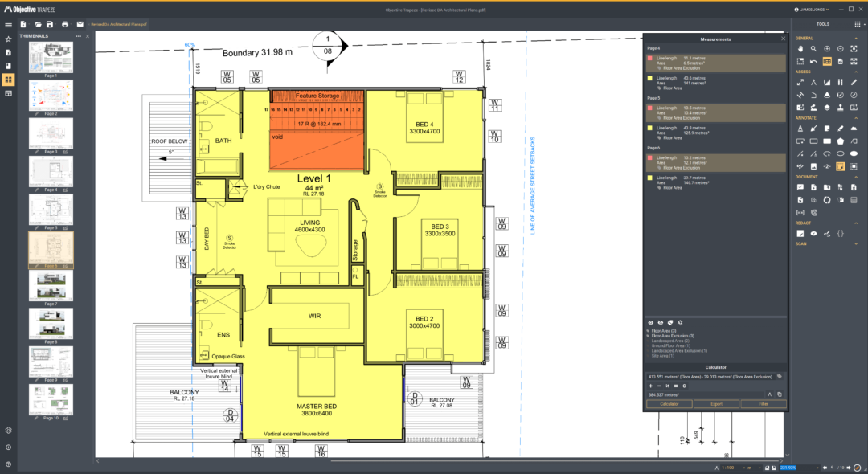Select the Pan hand tool

800,49
